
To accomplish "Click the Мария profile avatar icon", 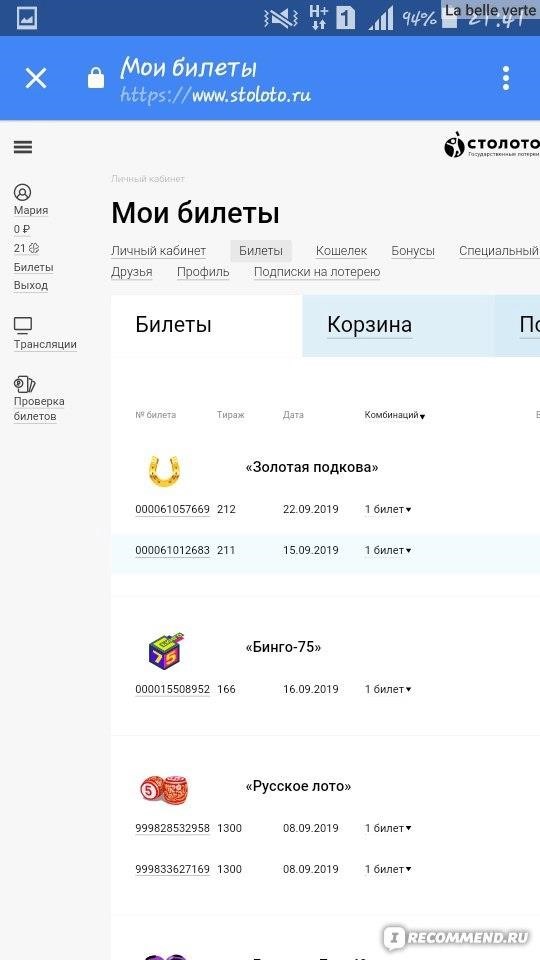I will point(23,192).
